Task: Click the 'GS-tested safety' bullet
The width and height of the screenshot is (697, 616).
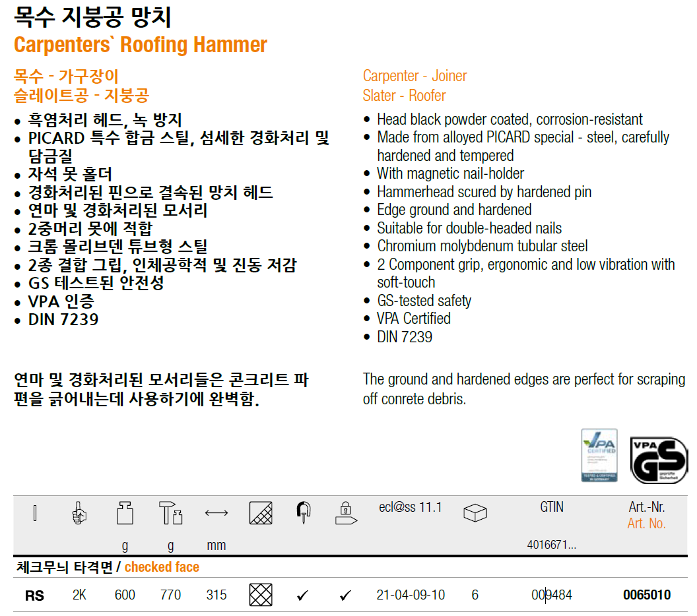Action: click(424, 301)
